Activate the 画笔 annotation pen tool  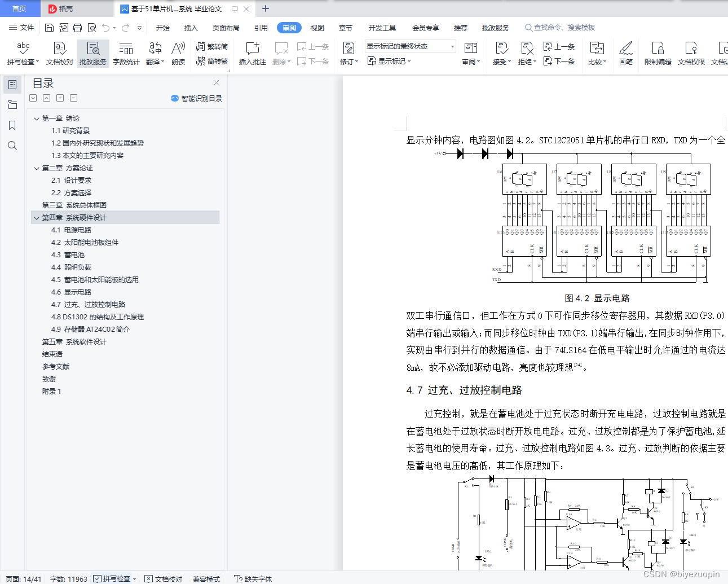626,54
